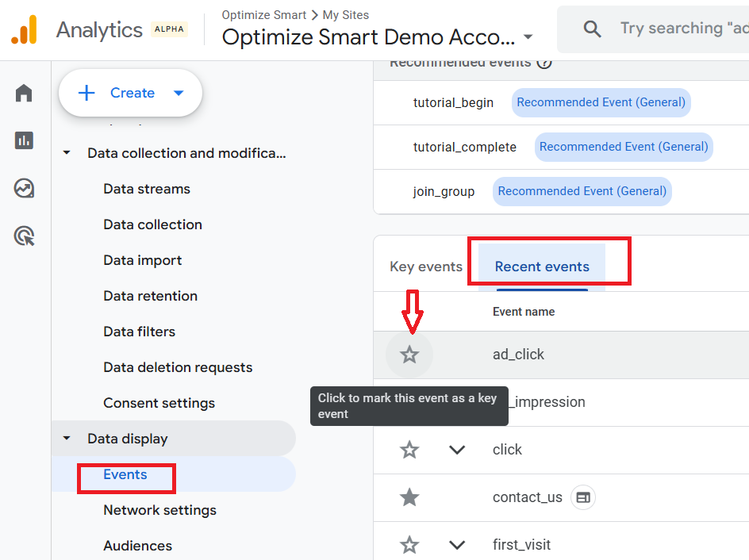Open the account selector dropdown arrow
749x560 pixels.
528,37
